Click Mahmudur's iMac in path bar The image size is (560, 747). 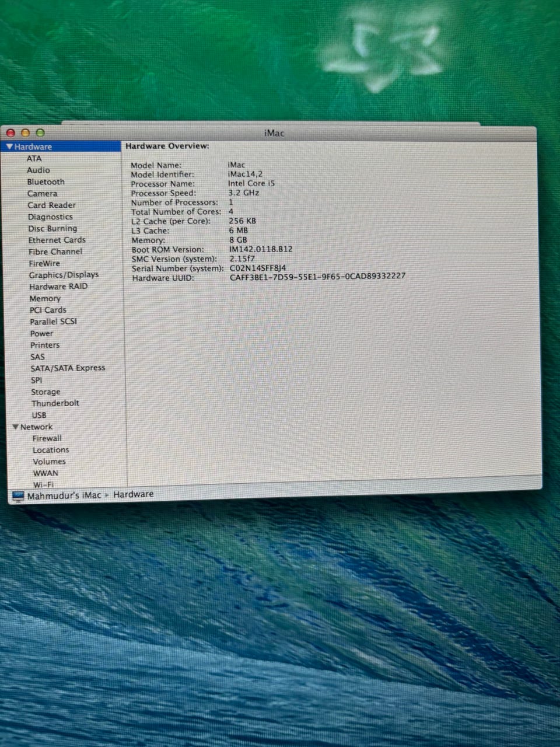(x=64, y=495)
